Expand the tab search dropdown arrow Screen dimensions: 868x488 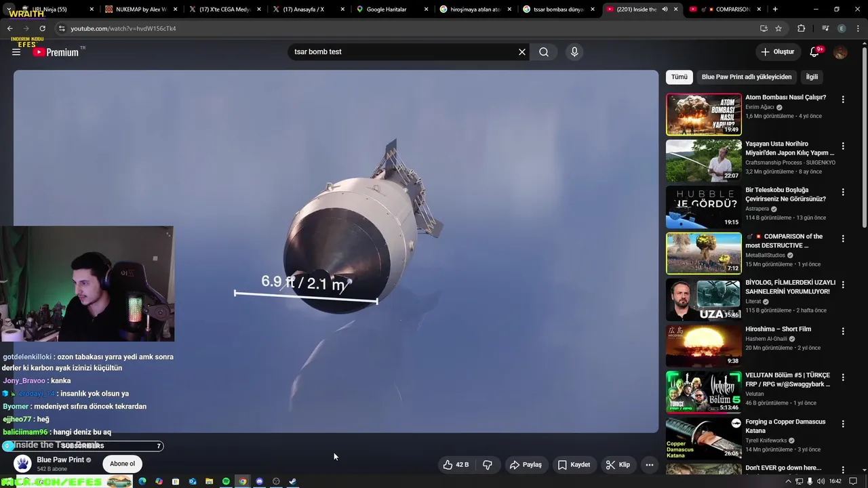coord(9,9)
